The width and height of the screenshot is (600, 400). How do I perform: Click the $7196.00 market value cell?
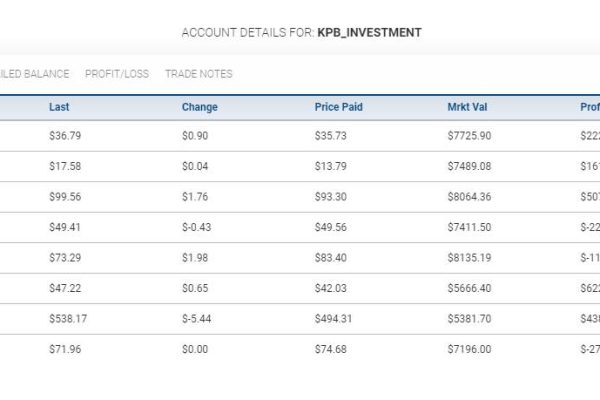470,349
